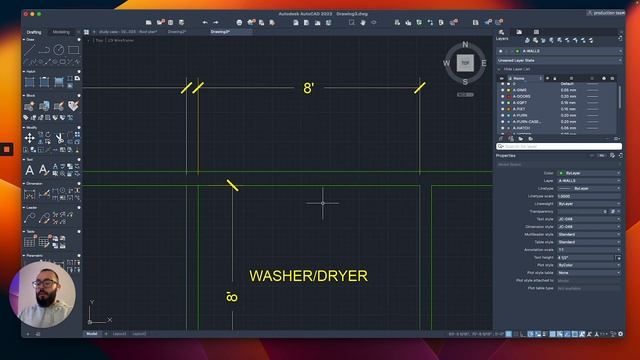Click the Redo arrow in top toolbar
Image resolution: width=640 pixels, height=360 pixels.
coord(216,22)
